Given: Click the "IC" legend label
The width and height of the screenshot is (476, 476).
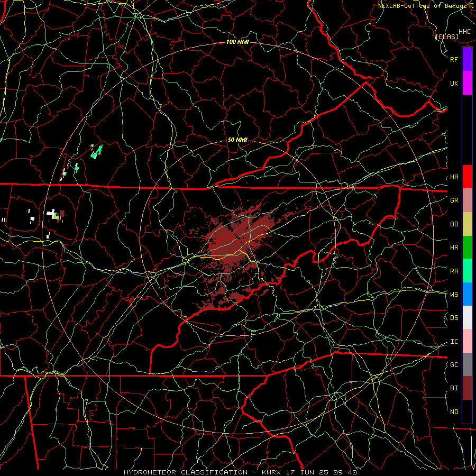Looking at the screenshot, I should [454, 342].
